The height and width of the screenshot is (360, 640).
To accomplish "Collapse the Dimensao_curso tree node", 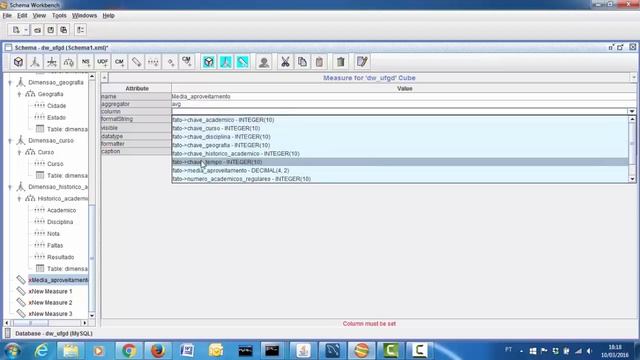I will tap(10, 141).
